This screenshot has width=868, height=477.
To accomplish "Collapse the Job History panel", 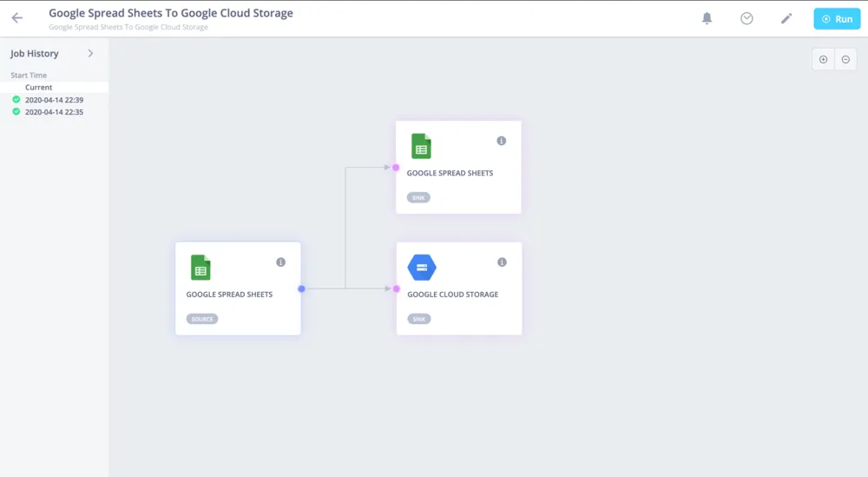I will coord(90,54).
